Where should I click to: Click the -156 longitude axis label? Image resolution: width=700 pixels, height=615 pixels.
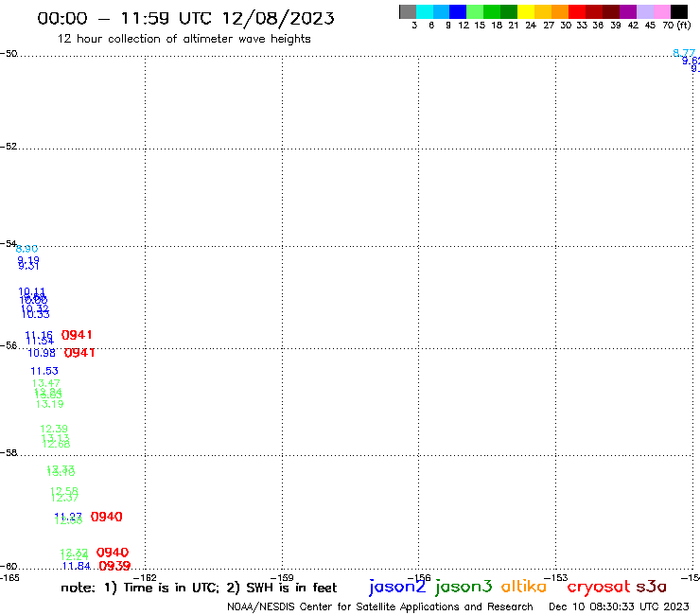(x=419, y=577)
